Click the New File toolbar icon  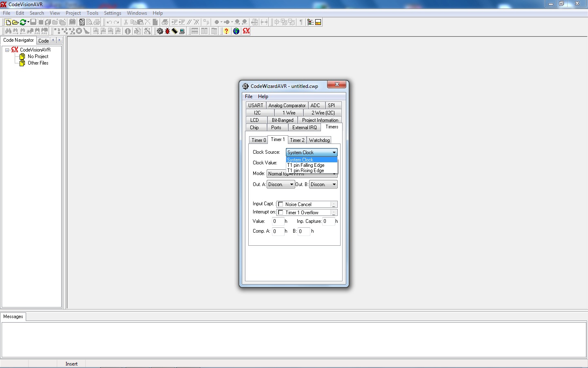(x=8, y=22)
